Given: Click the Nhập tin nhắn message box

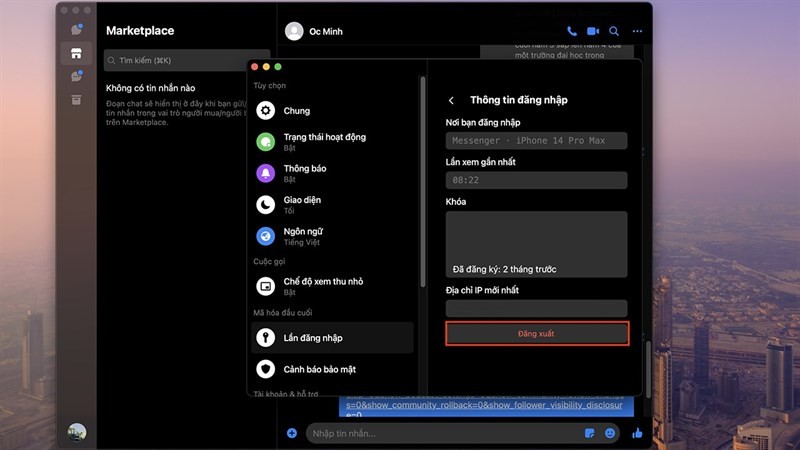Looking at the screenshot, I should pyautogui.click(x=444, y=433).
